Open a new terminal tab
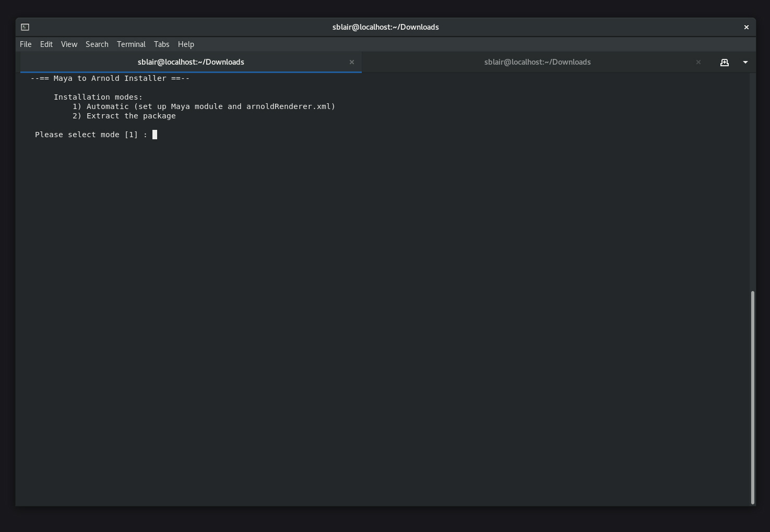 [725, 62]
